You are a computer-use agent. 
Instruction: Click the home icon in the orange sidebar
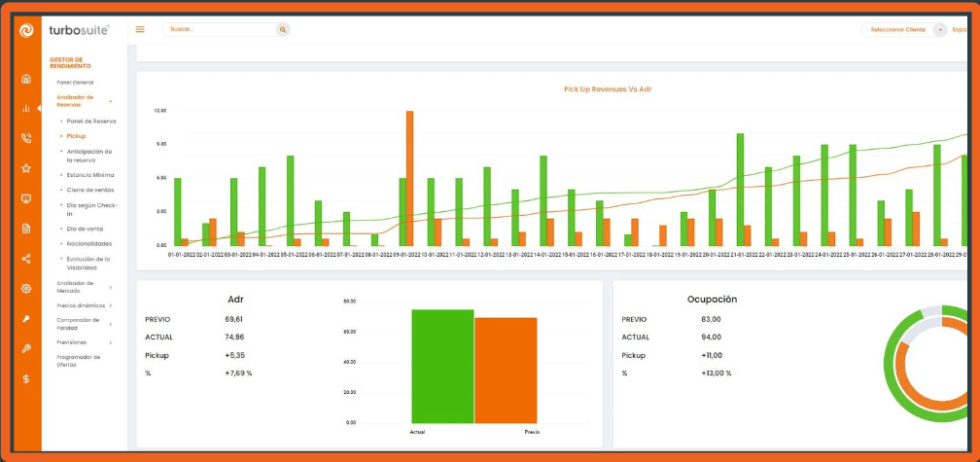(26, 79)
